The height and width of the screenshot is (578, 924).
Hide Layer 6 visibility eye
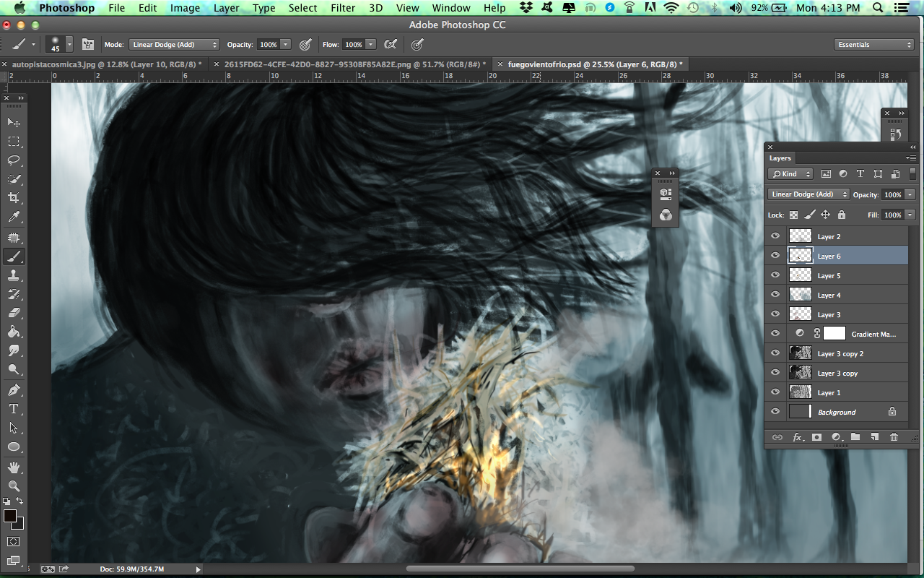775,256
